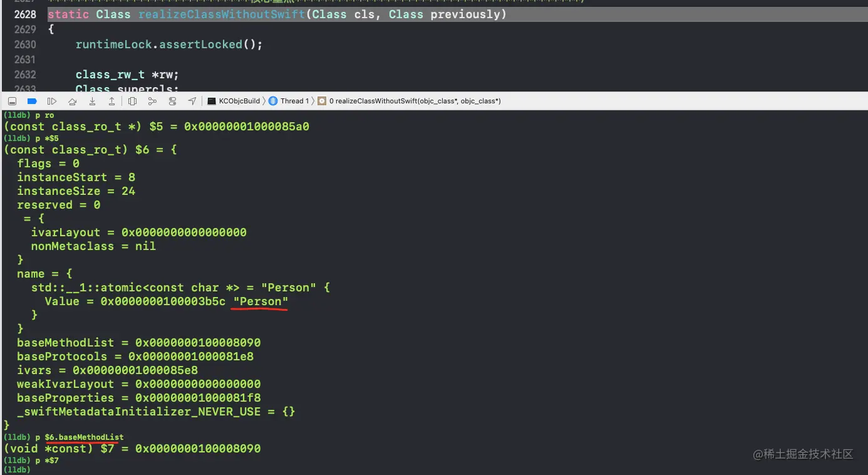Click the 'name = {' console line

[44, 274]
